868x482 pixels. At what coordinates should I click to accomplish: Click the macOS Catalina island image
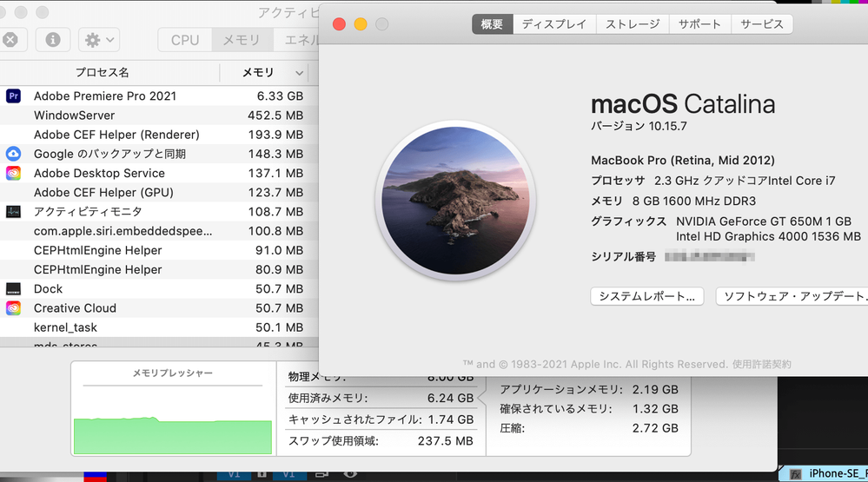click(x=455, y=201)
